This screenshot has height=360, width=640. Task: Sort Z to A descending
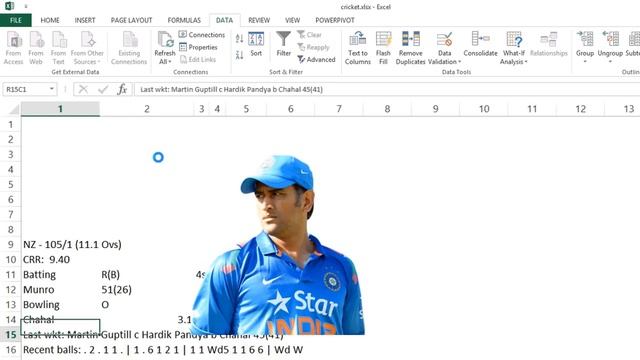click(240, 55)
